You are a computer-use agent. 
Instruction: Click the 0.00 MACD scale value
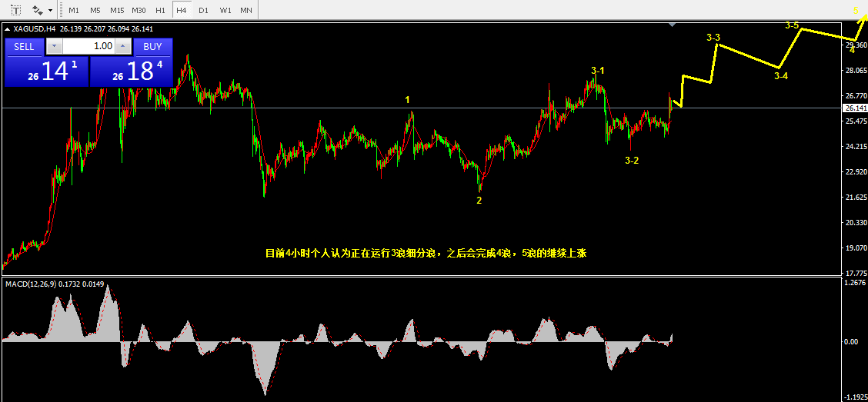pos(851,342)
